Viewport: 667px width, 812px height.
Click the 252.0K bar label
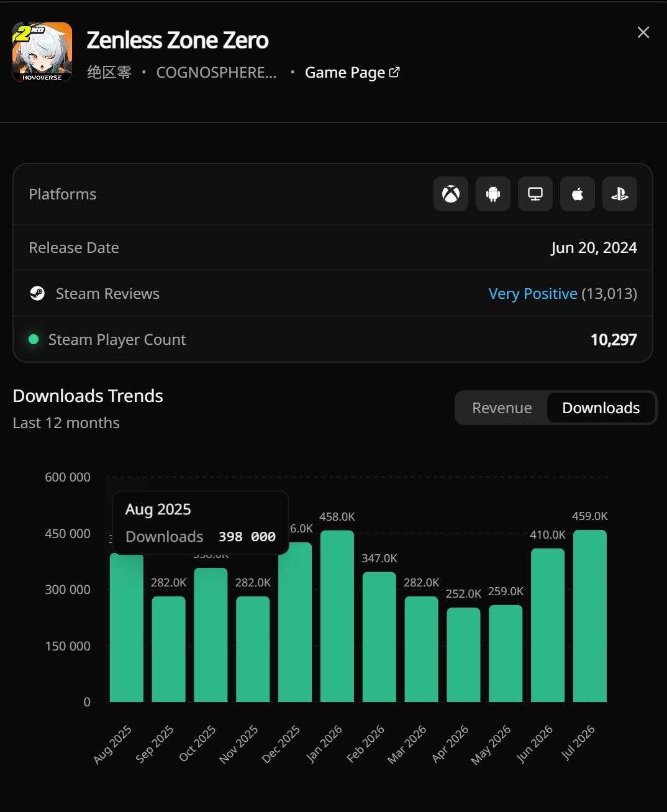click(x=463, y=594)
